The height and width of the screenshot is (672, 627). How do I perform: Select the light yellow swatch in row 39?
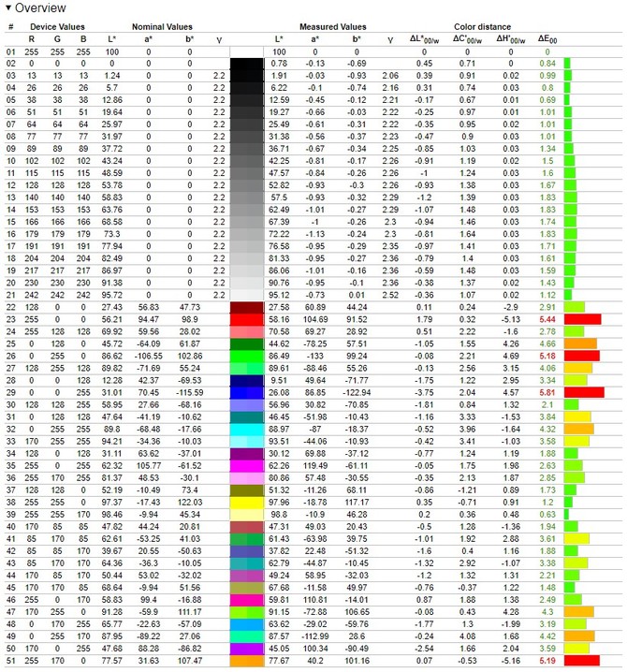coord(247,515)
